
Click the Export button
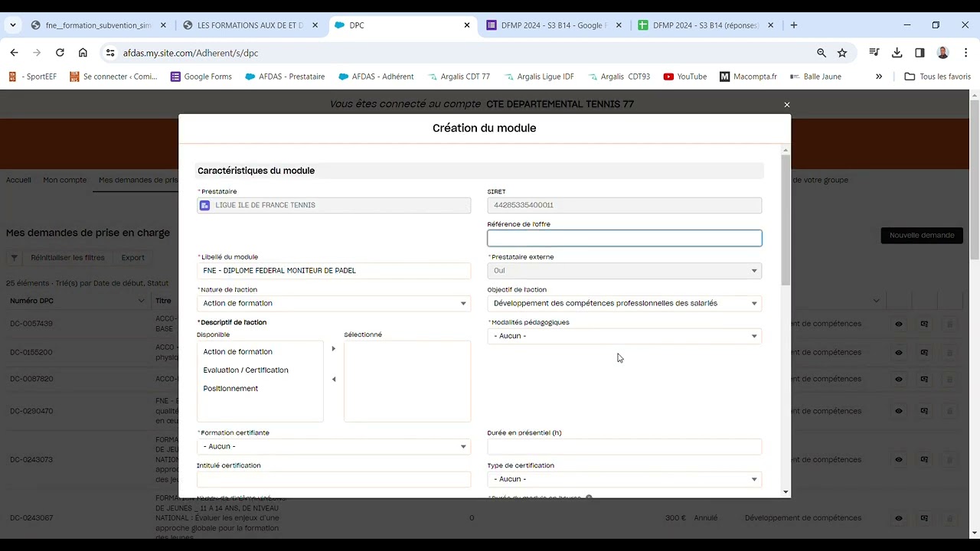[132, 258]
